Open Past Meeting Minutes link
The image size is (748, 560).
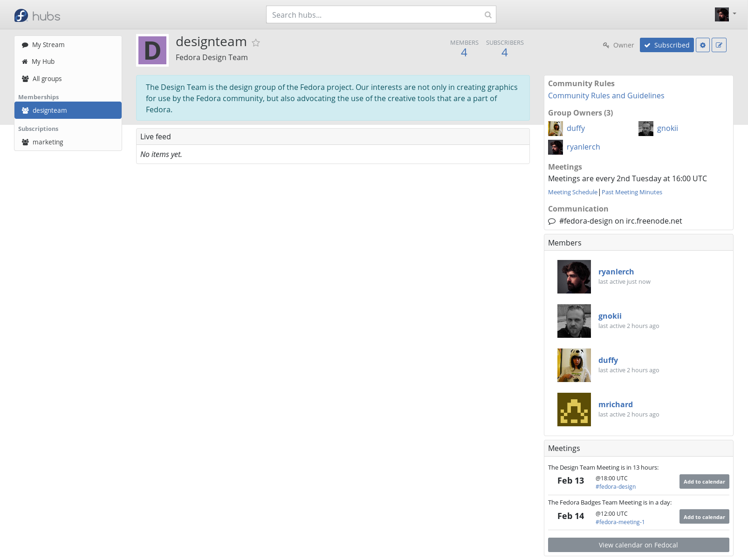click(632, 192)
